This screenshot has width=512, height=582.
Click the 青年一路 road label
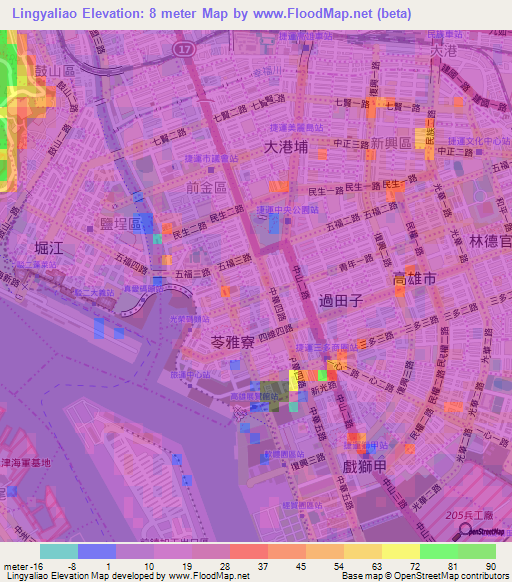pyautogui.click(x=356, y=263)
